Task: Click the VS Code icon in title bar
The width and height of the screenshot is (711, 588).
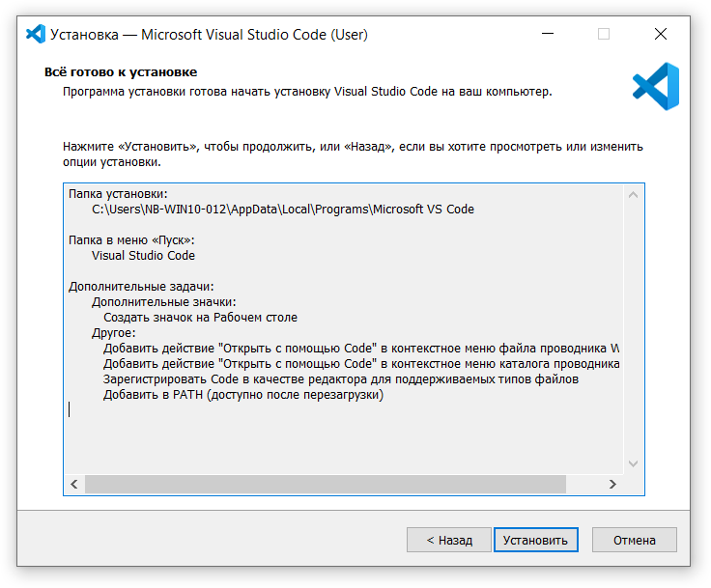Action: (36, 34)
